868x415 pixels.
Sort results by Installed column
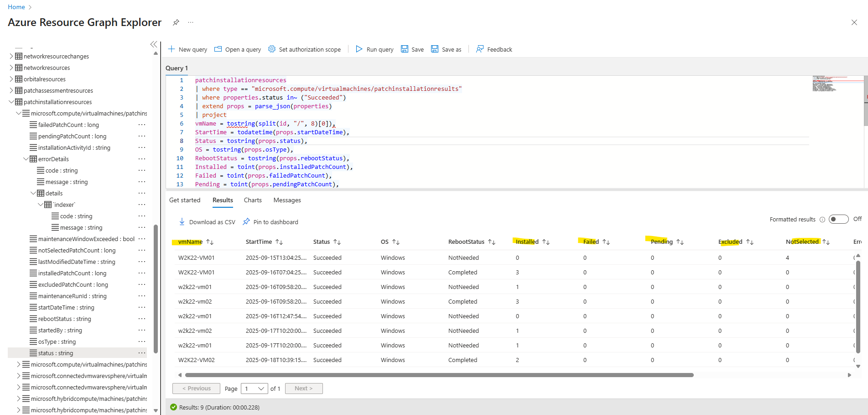coord(546,242)
